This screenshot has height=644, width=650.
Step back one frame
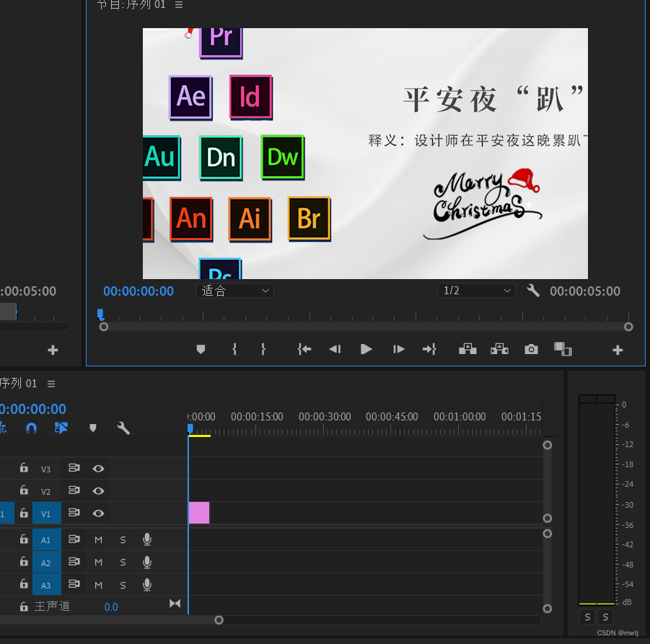(x=335, y=349)
